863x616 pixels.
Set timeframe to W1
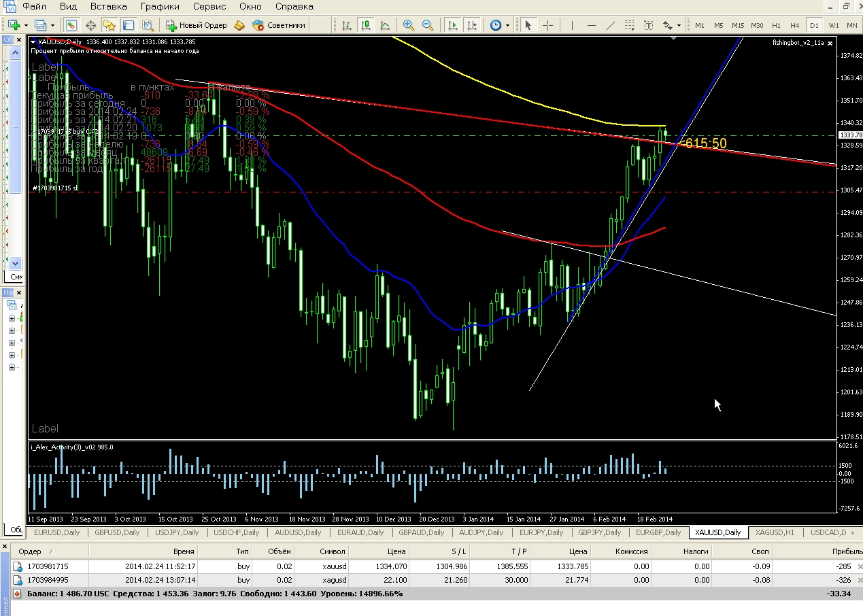tap(833, 25)
